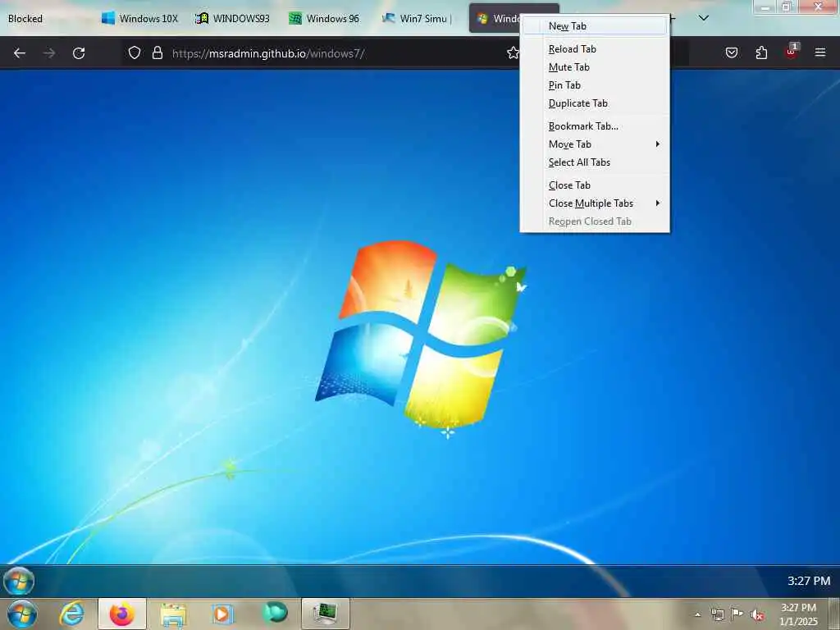Open Windows Media Player on taskbar
Viewport: 840px width, 630px height.
coord(223,614)
